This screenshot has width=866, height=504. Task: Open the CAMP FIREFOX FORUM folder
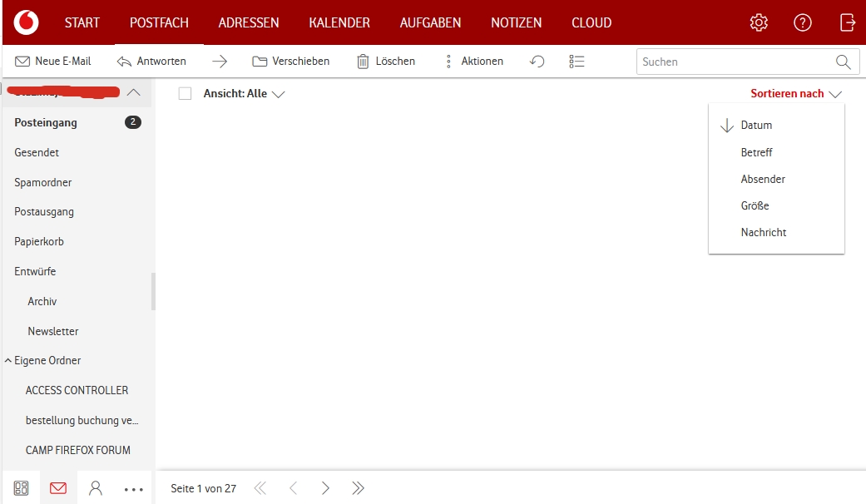77,450
